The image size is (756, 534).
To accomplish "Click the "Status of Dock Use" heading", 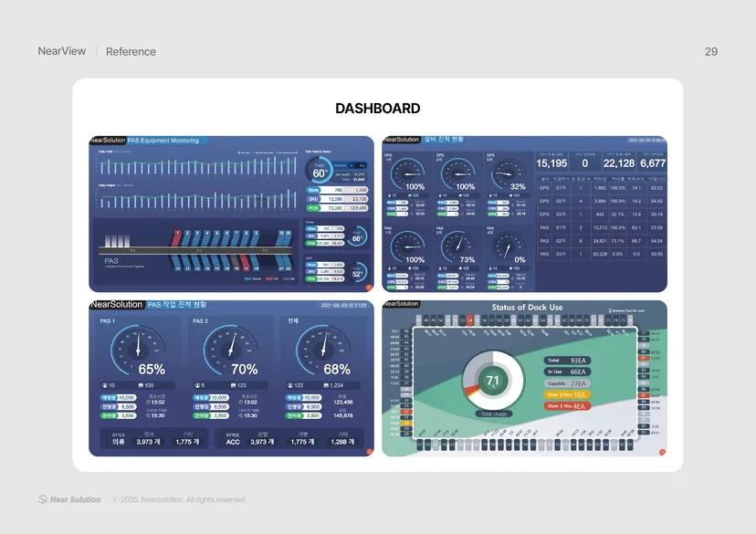I will pyautogui.click(x=527, y=307).
